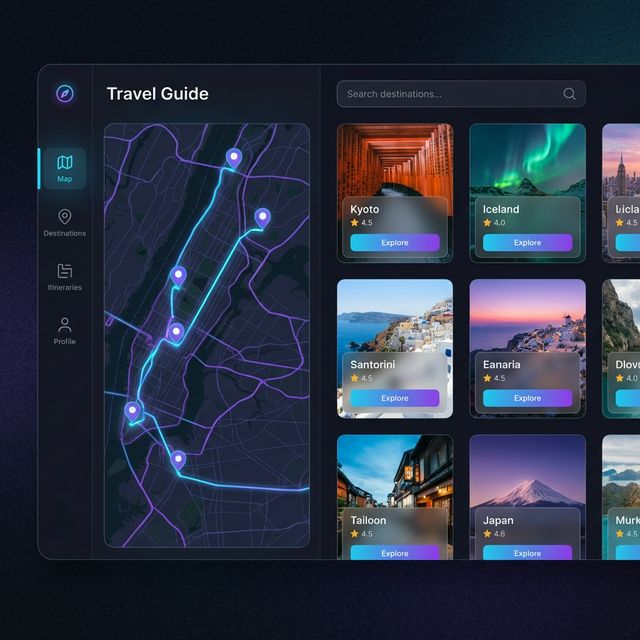Viewport: 640px width, 640px height.
Task: Open the Itineraries sidebar icon
Action: click(64, 271)
